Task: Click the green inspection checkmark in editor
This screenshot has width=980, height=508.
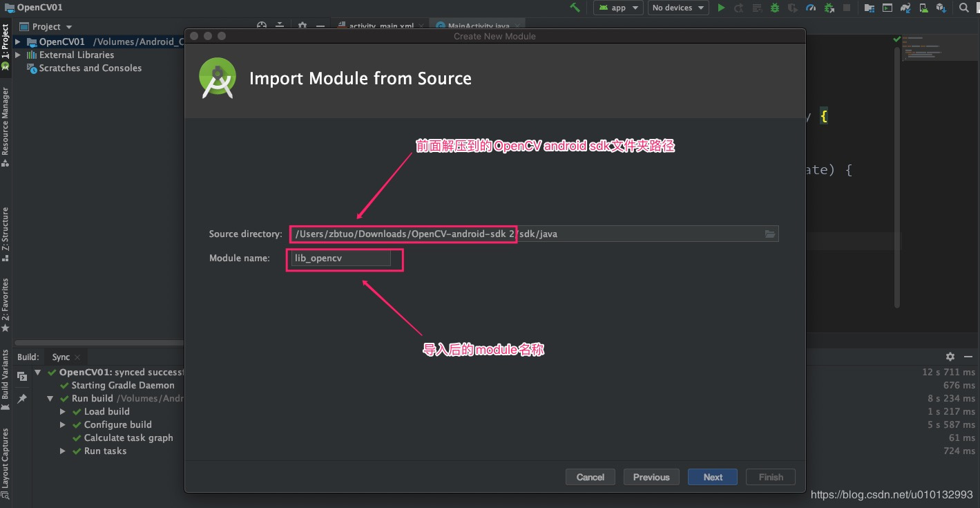Action: click(x=896, y=39)
